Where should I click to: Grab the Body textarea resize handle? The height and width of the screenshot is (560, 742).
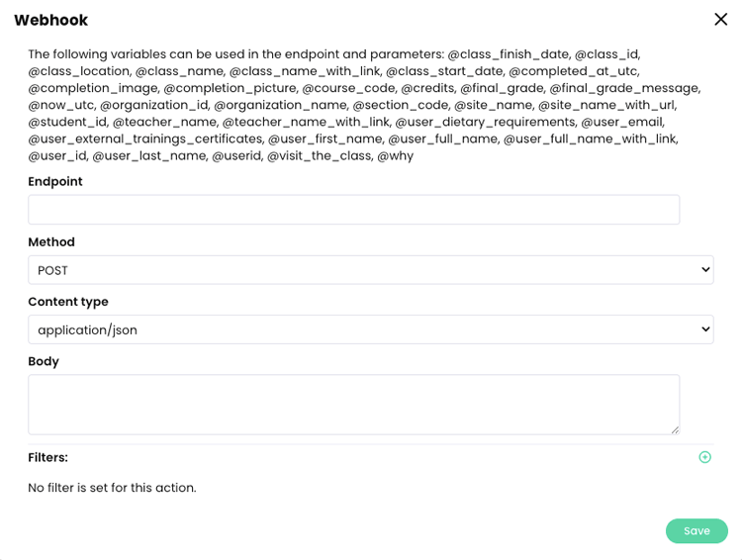676,429
